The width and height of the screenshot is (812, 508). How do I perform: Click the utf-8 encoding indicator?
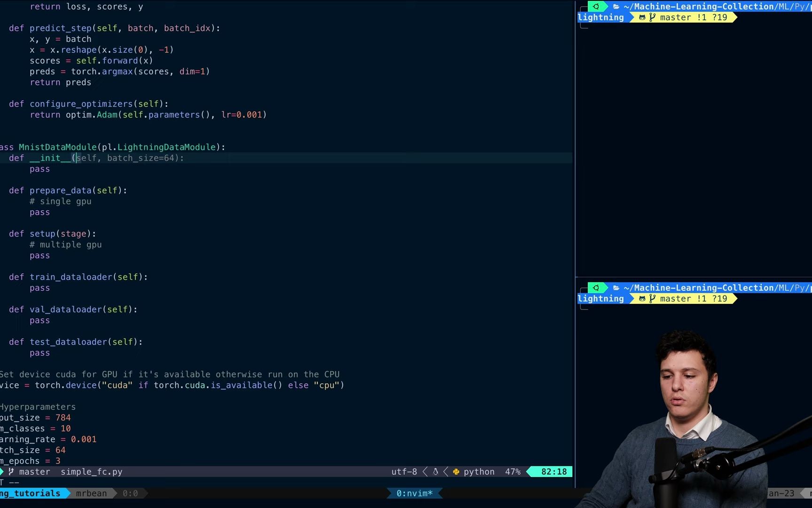pos(404,472)
